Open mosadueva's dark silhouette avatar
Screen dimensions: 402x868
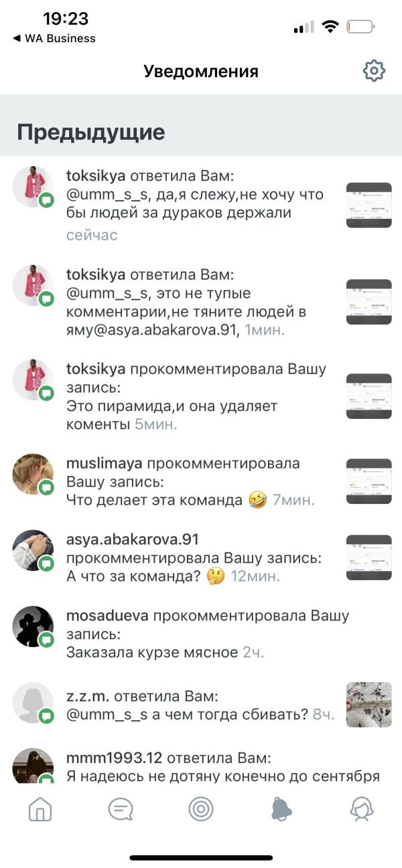[x=33, y=627]
